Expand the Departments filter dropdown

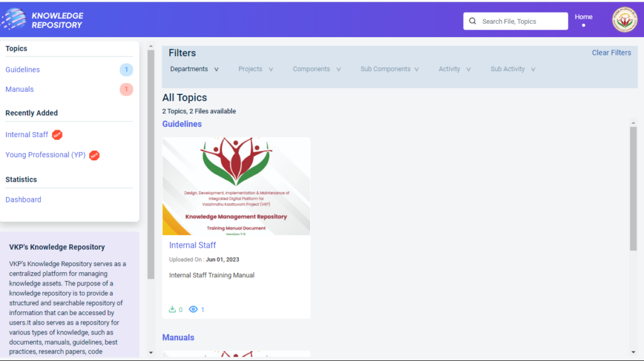tap(194, 69)
